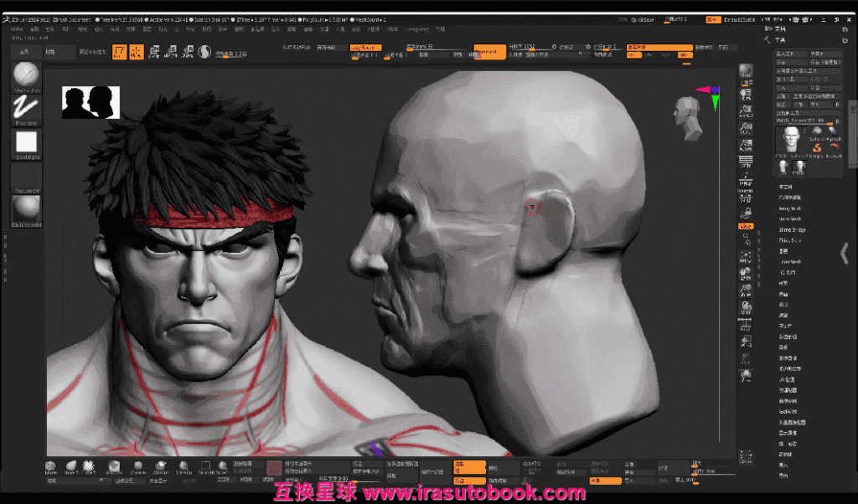This screenshot has height=504, width=858.
Task: Toggle the large orange button on top shelf
Action: tap(489, 51)
